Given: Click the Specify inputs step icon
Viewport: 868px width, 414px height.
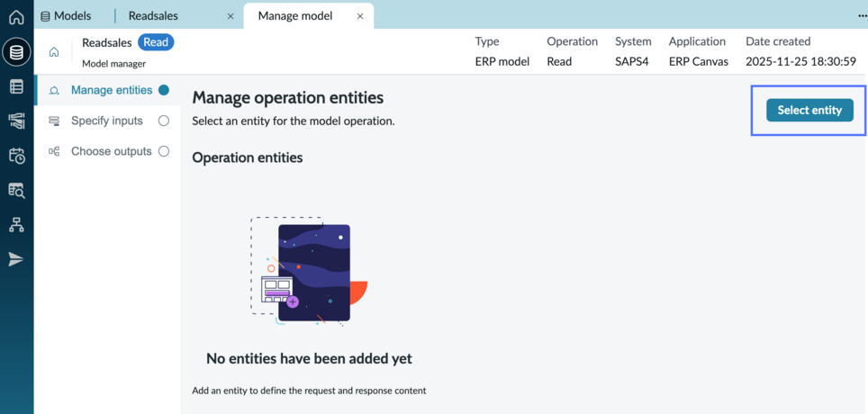Looking at the screenshot, I should [x=54, y=121].
